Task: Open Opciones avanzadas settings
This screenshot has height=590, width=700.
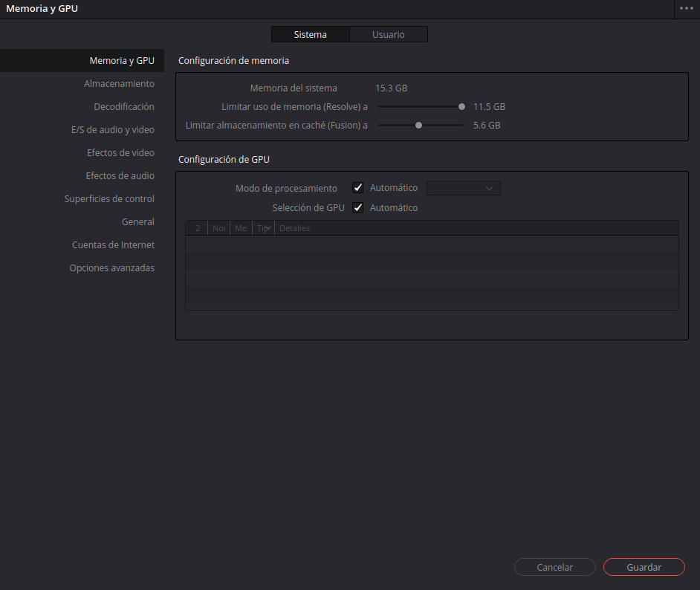Action: coord(112,268)
